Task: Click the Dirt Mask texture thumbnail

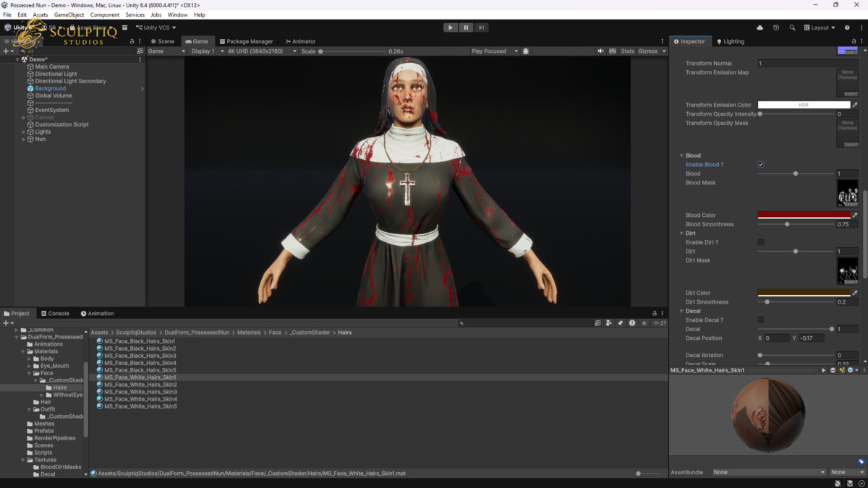Action: (848, 271)
